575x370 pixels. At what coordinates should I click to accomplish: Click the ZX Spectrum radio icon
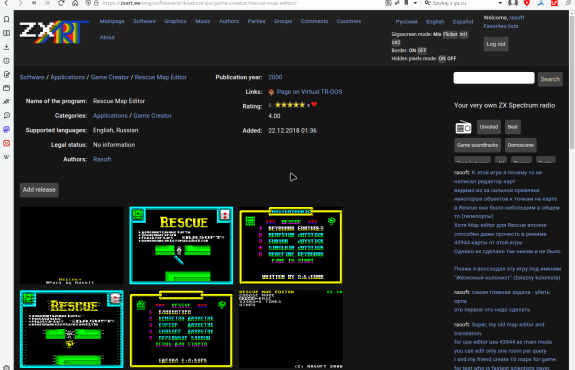[463, 127]
